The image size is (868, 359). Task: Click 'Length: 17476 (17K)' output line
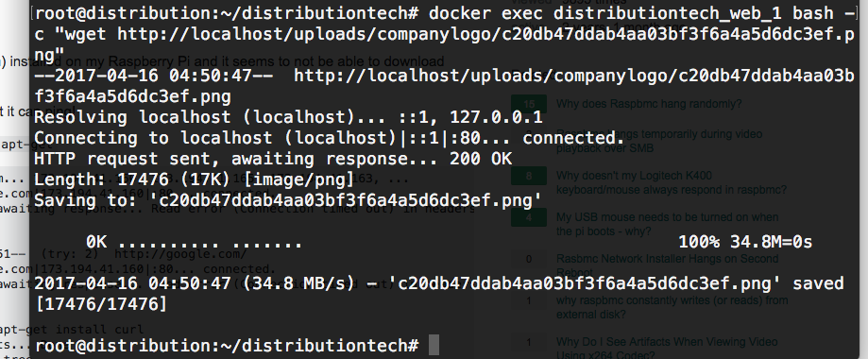[194, 179]
